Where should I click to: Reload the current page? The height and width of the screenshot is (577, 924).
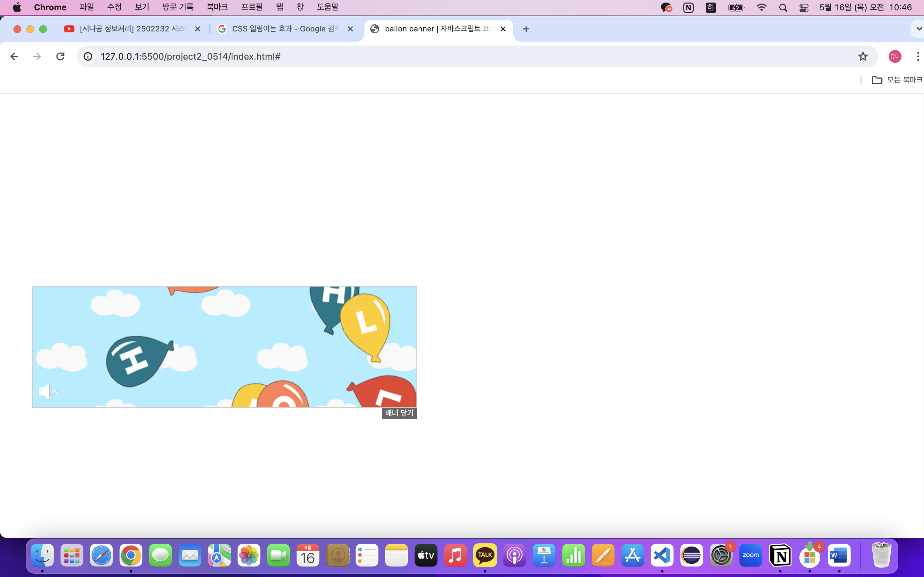coord(60,56)
